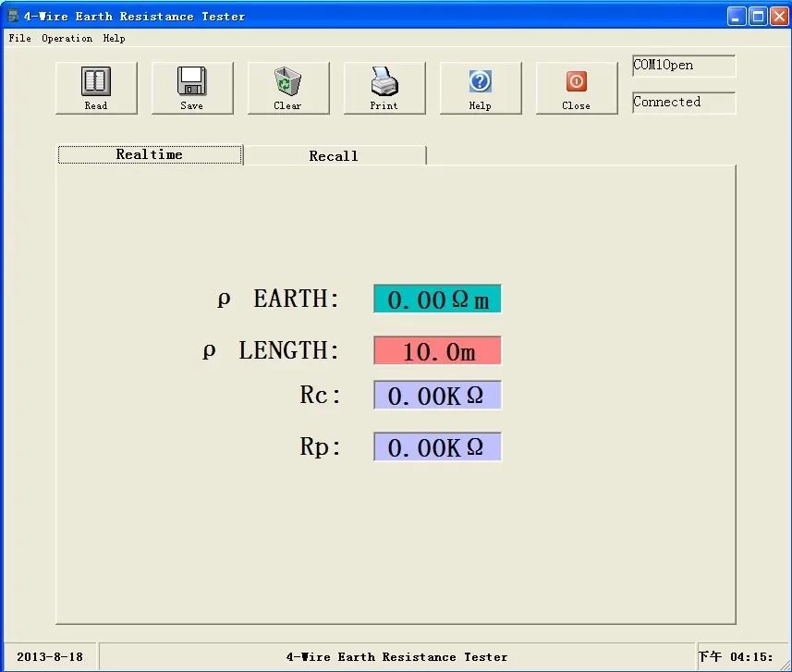Click the Rc label
The width and height of the screenshot is (792, 672).
point(320,395)
